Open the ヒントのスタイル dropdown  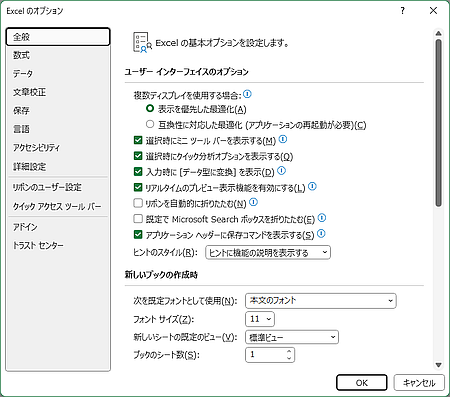(268, 253)
